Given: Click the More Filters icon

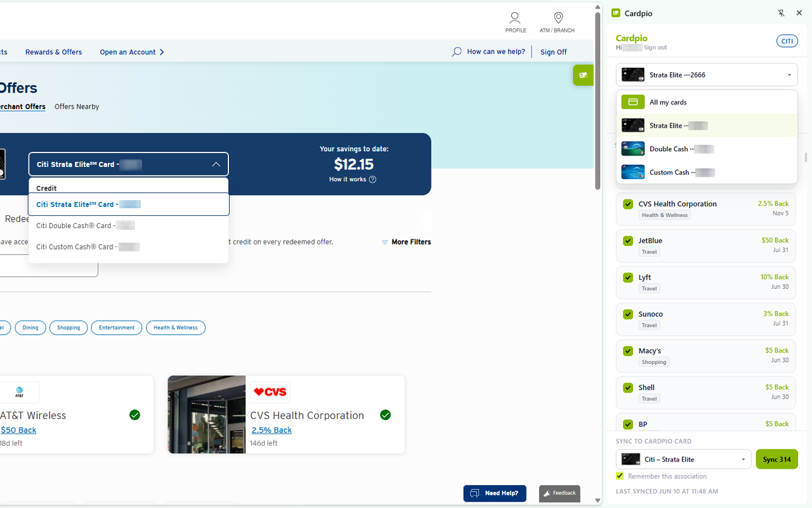Looking at the screenshot, I should (x=384, y=242).
